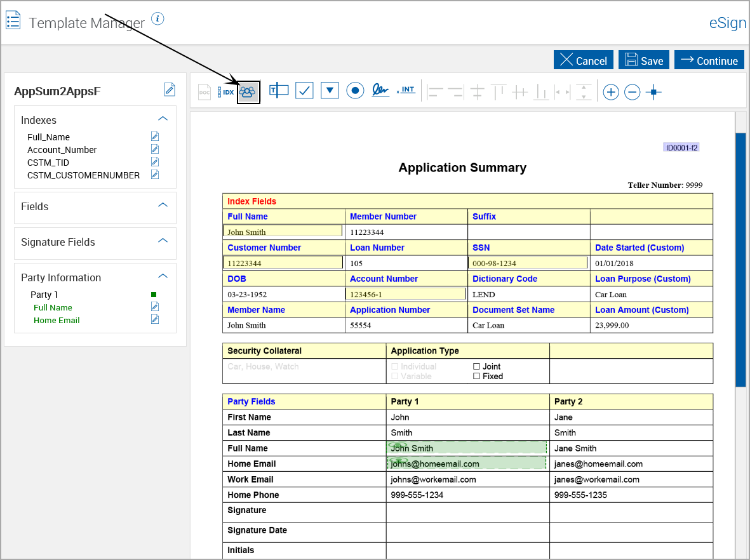Select the Full_Name index entry

point(48,137)
